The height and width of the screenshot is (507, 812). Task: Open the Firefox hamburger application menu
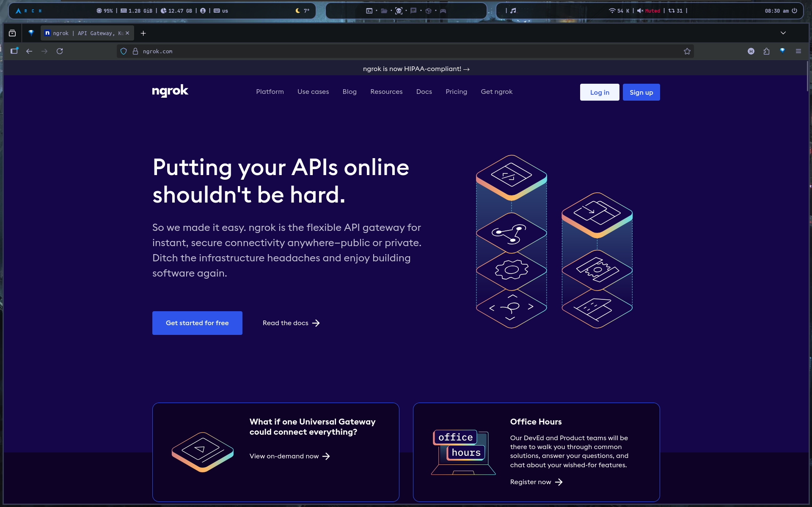click(x=798, y=51)
